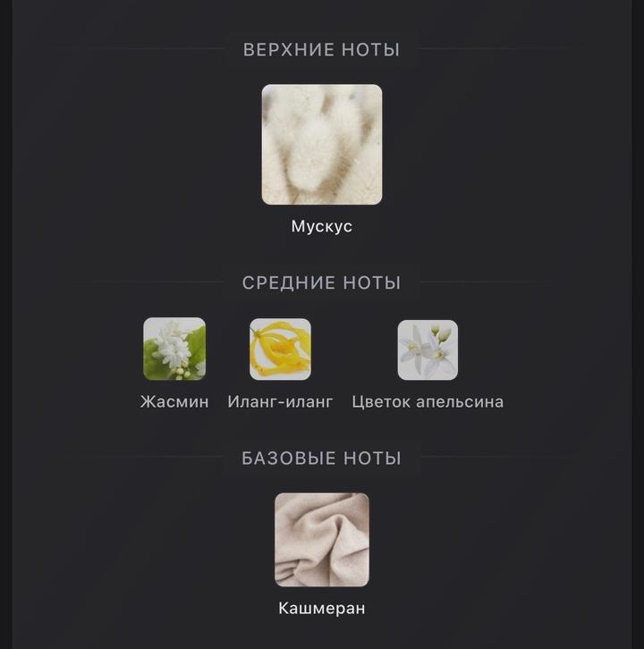Click the Жасмин note label

(174, 402)
